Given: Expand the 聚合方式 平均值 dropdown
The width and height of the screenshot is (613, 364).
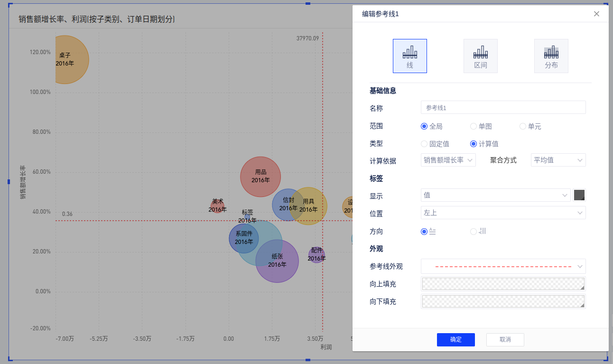Looking at the screenshot, I should [558, 160].
